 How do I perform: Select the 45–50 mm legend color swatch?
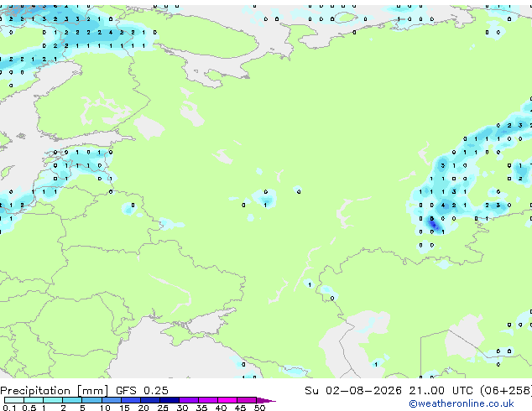[247, 400]
